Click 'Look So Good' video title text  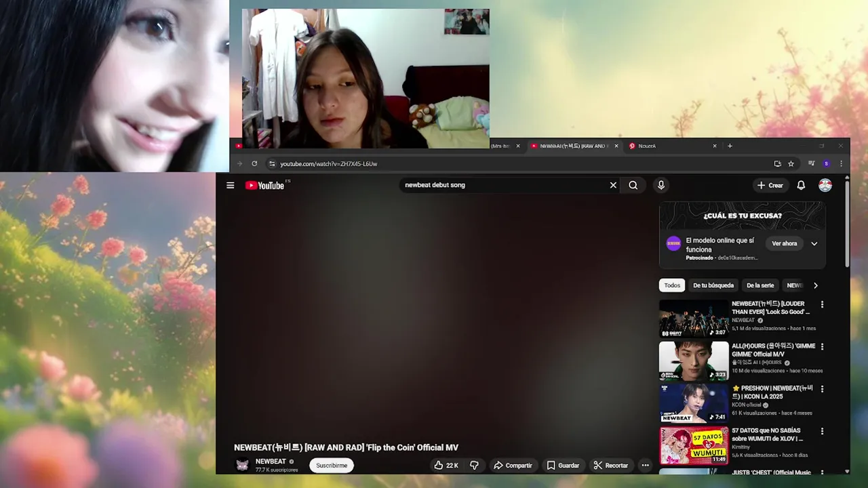(771, 308)
